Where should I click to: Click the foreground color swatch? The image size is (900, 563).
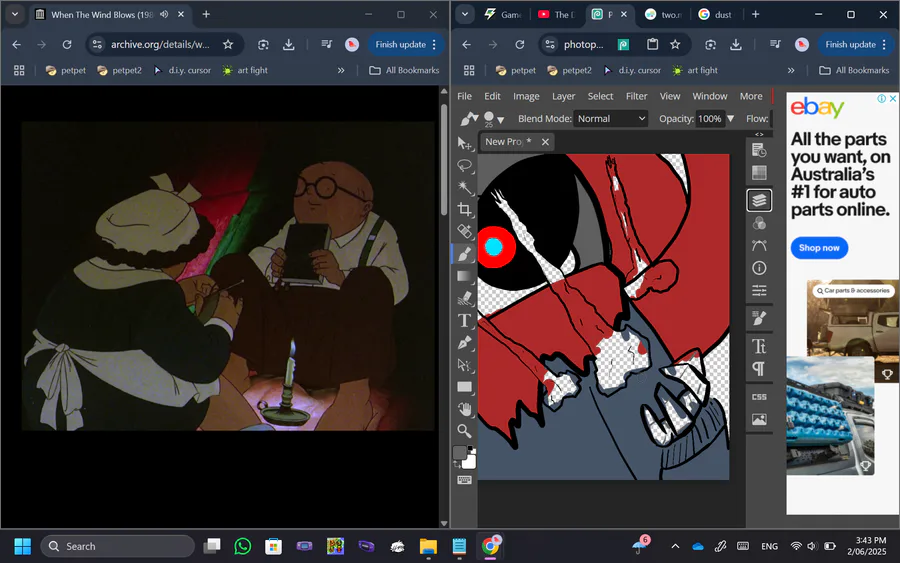pyautogui.click(x=460, y=453)
